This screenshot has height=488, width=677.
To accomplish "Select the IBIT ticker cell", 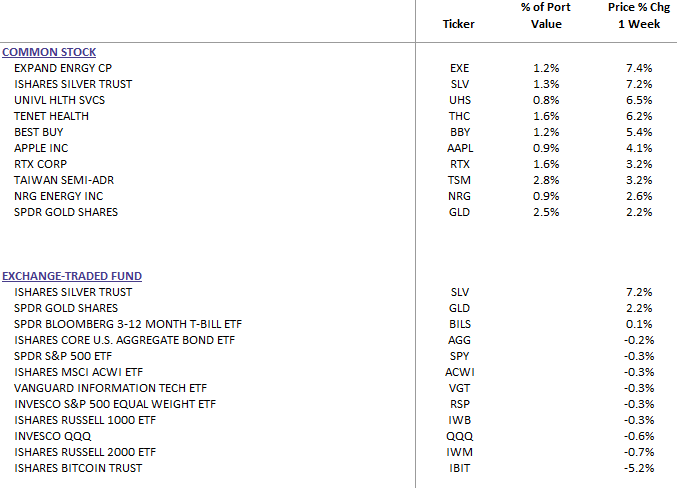I will (x=459, y=468).
